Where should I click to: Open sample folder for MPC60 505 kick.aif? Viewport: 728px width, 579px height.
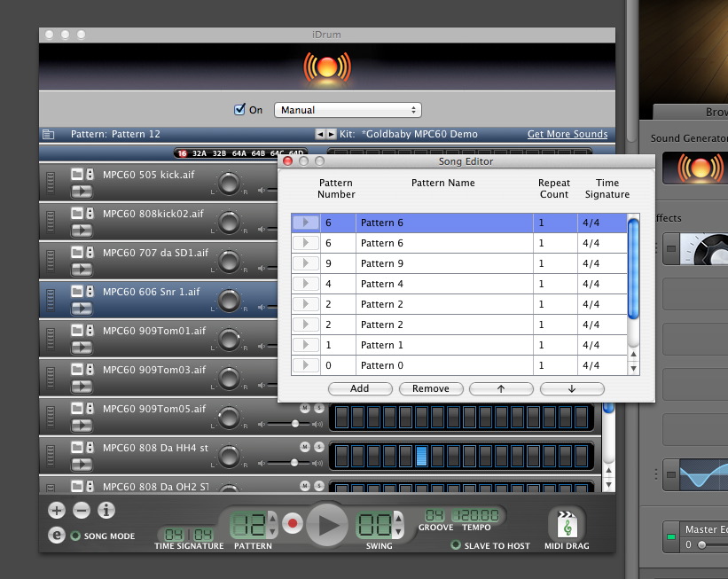[76, 174]
